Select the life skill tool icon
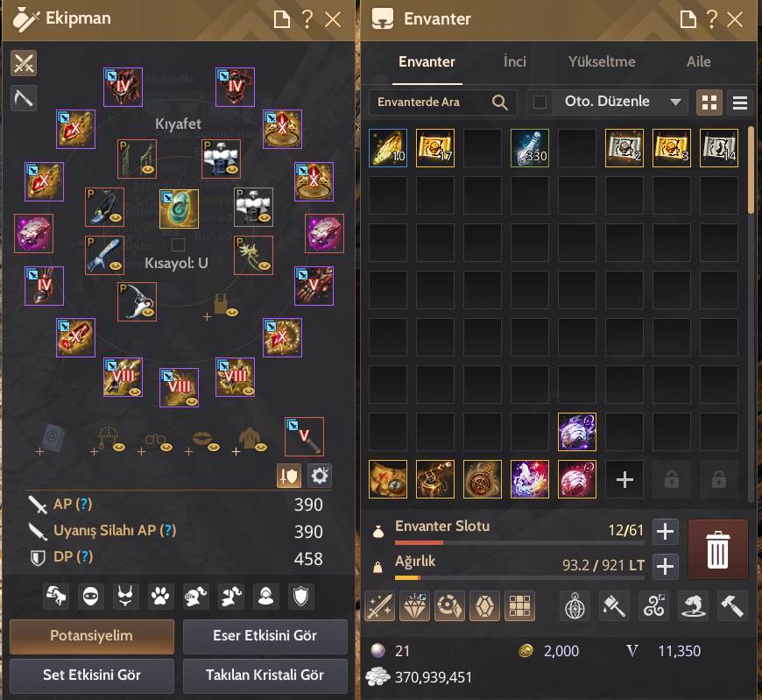Viewport: 762px width, 700px height. (24, 98)
